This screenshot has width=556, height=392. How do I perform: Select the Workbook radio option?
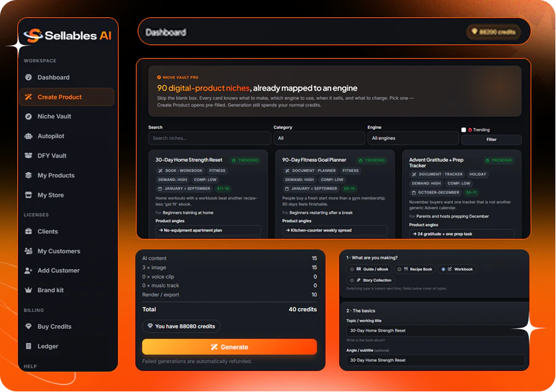point(443,269)
